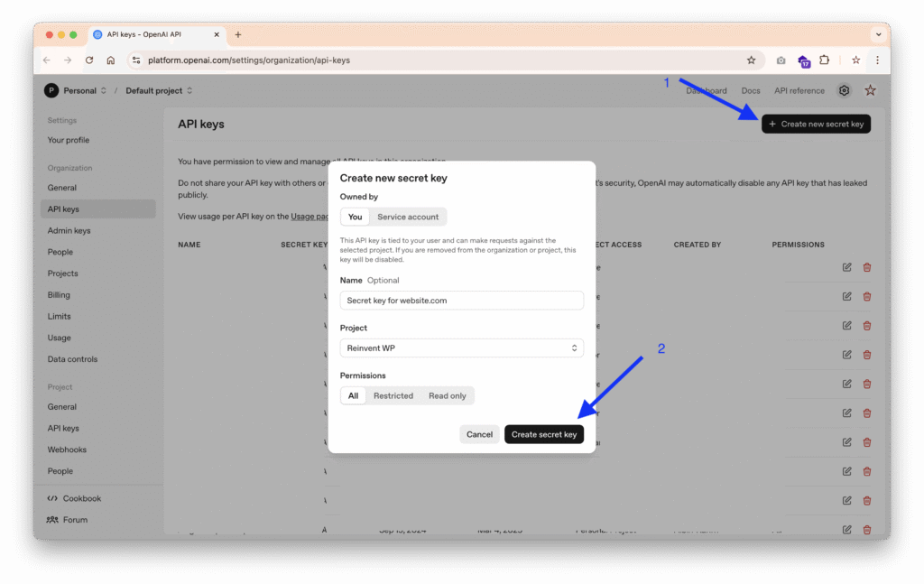The width and height of the screenshot is (924, 584).
Task: Click the red trash icon in first key row
Action: tap(867, 267)
